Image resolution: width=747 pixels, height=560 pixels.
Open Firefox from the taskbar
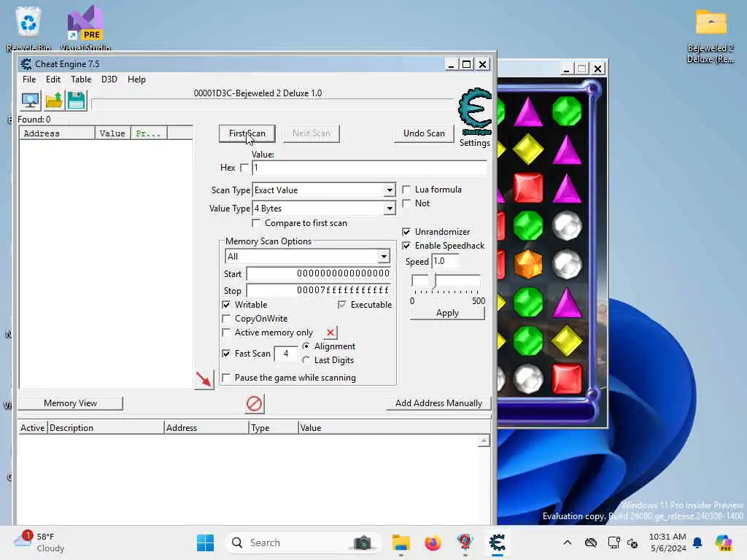pos(433,542)
